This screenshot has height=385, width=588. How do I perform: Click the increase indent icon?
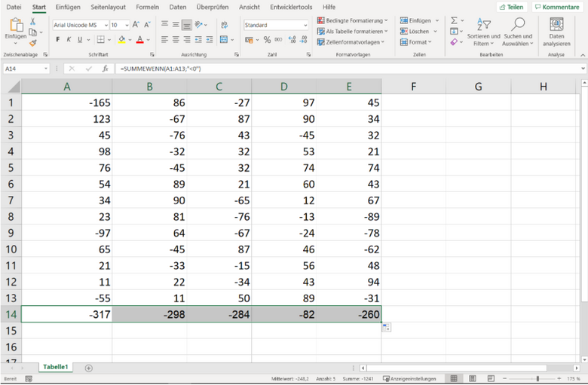[x=210, y=39]
